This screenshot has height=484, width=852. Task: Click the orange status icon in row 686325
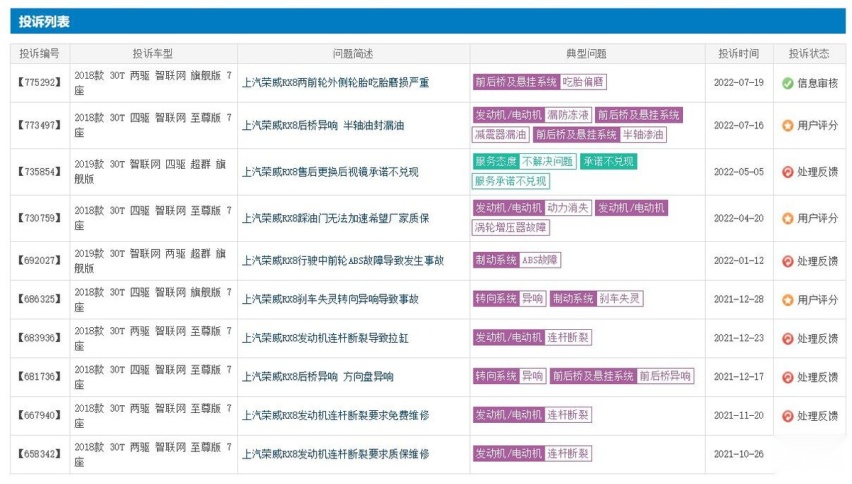787,300
